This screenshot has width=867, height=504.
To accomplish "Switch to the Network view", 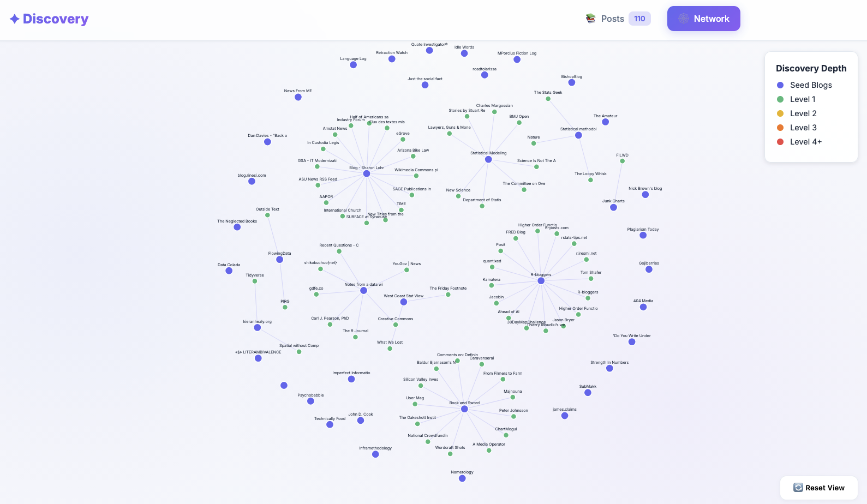I will pyautogui.click(x=704, y=18).
